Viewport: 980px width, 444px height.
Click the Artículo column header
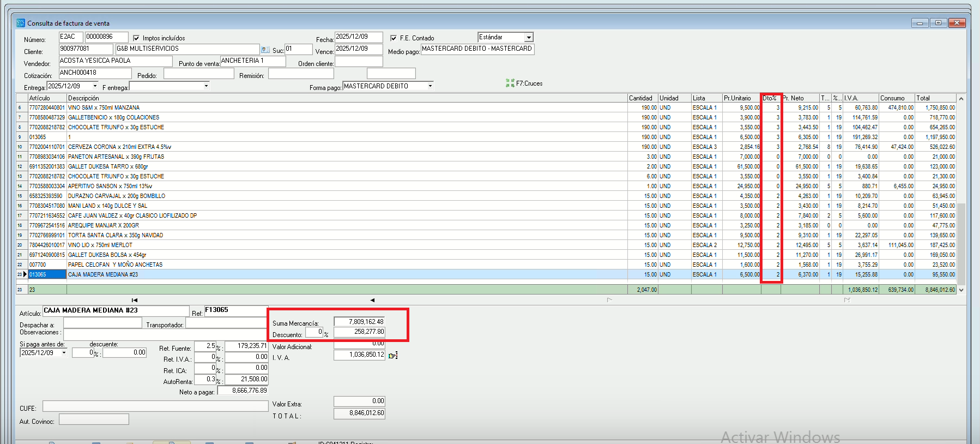[47, 98]
